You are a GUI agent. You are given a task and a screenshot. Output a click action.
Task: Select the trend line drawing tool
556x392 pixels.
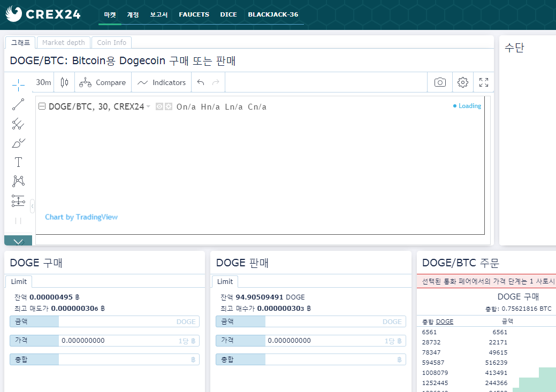pyautogui.click(x=18, y=104)
